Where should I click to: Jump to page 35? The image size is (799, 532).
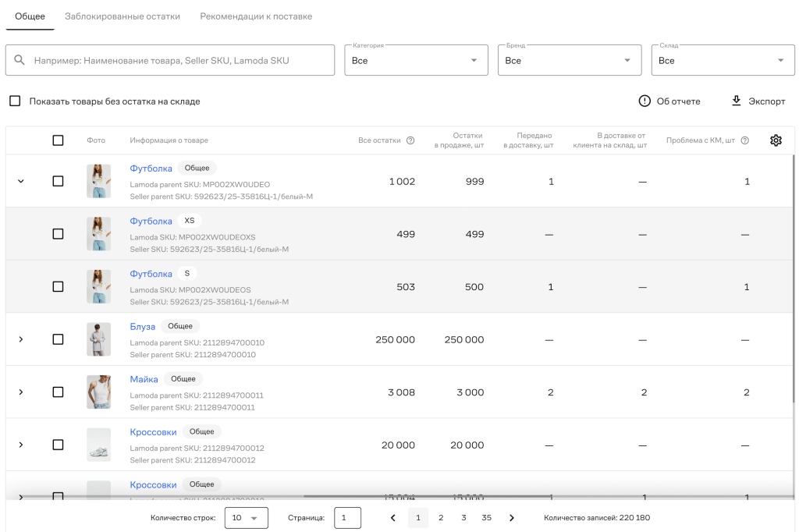click(487, 518)
